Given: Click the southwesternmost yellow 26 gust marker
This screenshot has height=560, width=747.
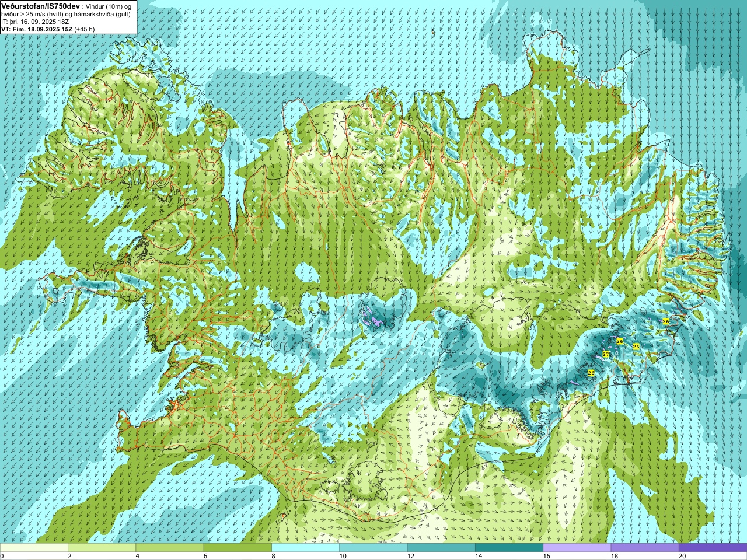Looking at the screenshot, I should tap(591, 372).
